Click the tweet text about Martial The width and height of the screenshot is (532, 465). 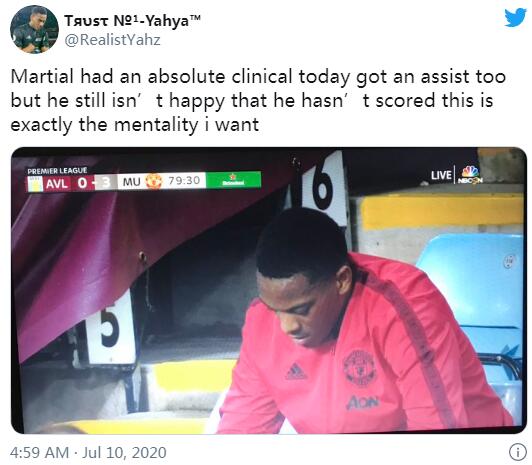pyautogui.click(x=258, y=101)
